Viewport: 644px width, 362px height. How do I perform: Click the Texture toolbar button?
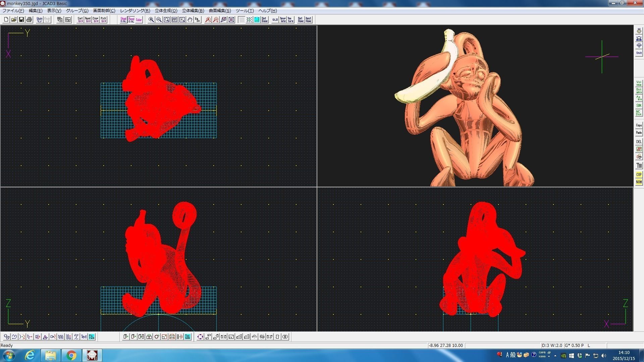290,20
